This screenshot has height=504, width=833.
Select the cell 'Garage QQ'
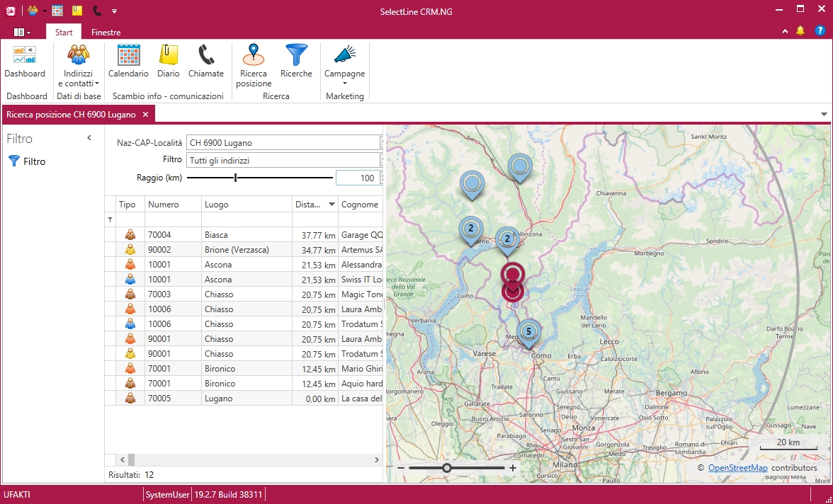(x=361, y=235)
